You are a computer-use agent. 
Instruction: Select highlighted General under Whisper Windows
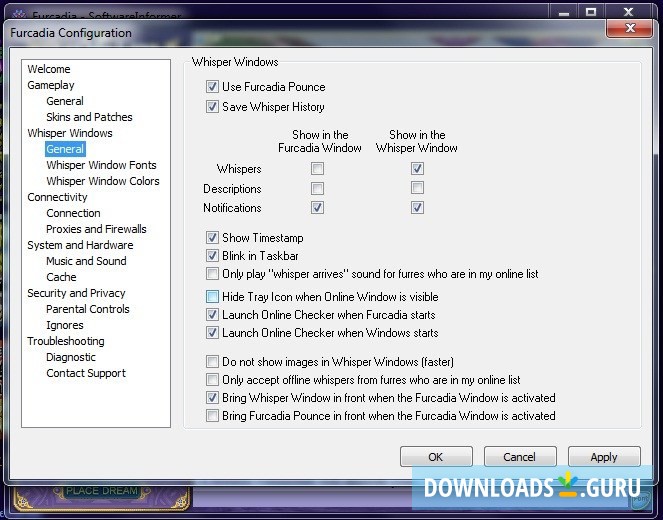click(65, 149)
